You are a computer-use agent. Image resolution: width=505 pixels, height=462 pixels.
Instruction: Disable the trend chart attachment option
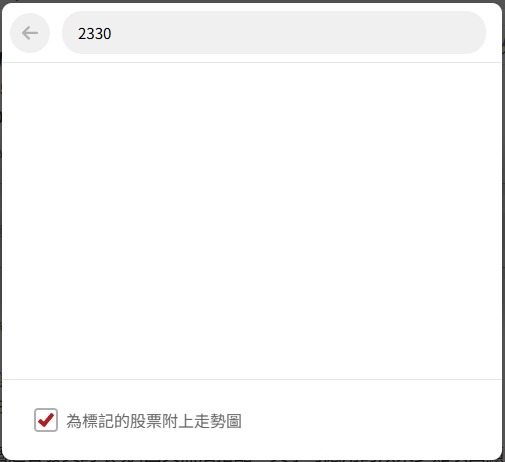[x=46, y=420]
